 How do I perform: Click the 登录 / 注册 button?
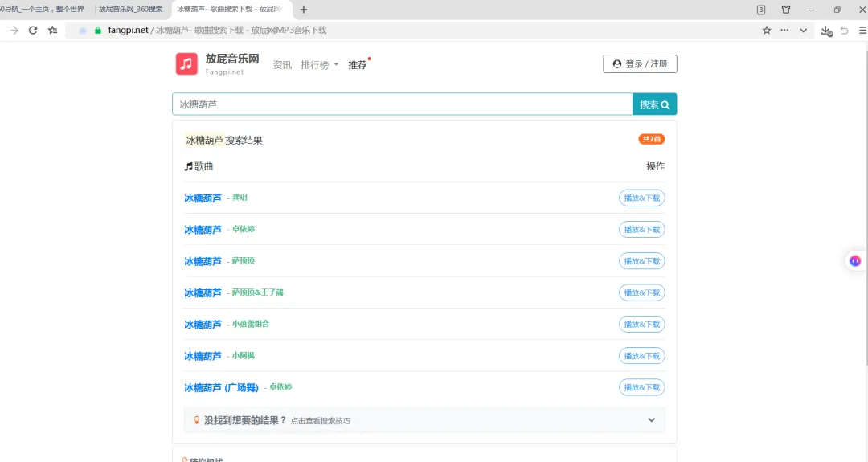640,63
